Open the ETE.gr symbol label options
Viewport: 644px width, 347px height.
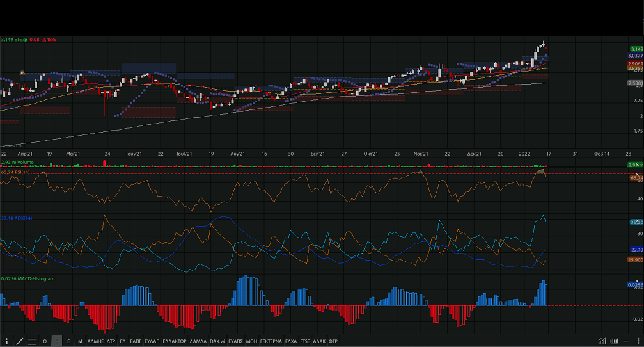point(29,40)
